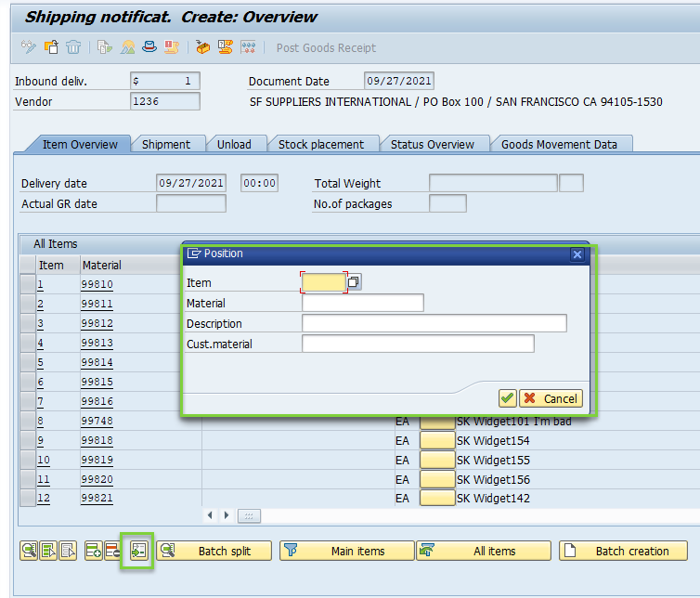
Task: Click the Other Delivery copy icon
Action: click(x=51, y=47)
